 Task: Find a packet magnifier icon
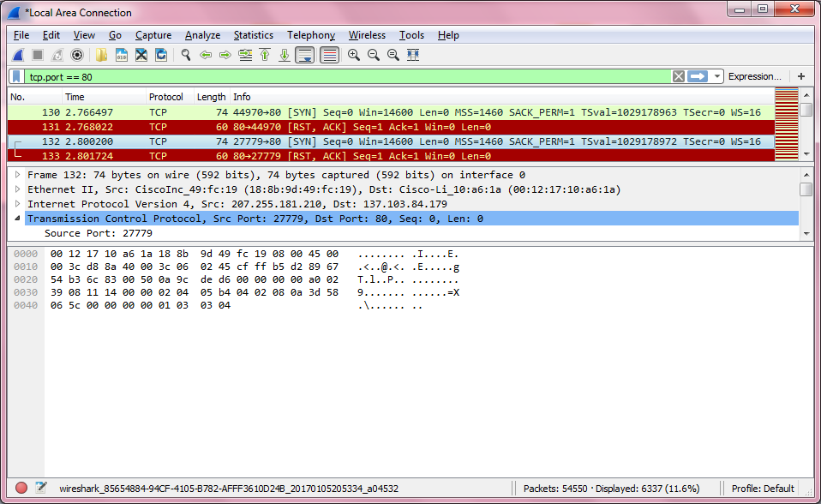(x=185, y=55)
